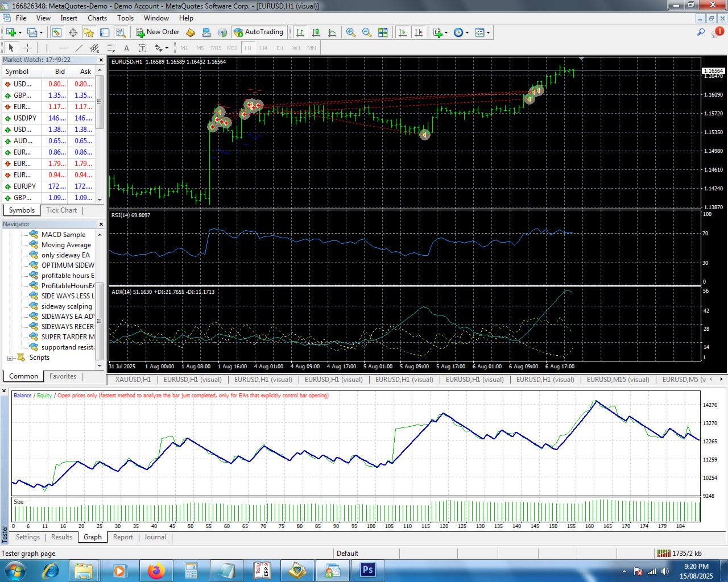This screenshot has height=582, width=728.
Task: Open the Tools menu
Action: (x=125, y=18)
